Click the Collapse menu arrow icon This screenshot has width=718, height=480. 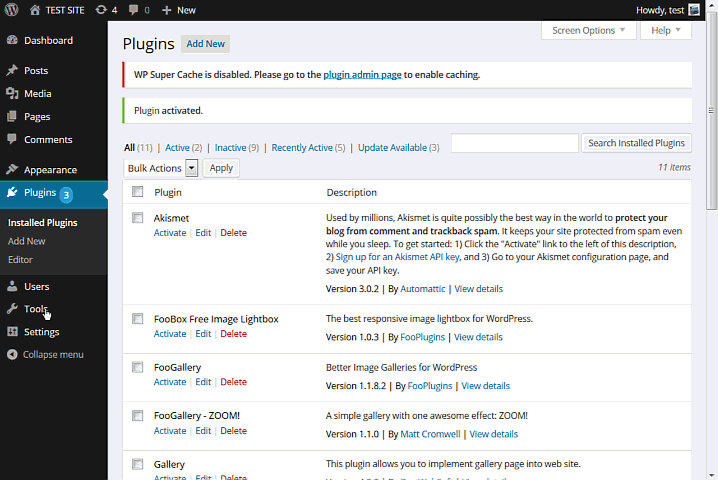(12, 355)
